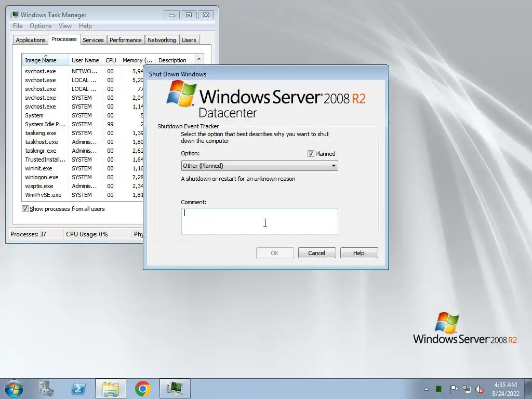The height and width of the screenshot is (399, 532).
Task: Select Task Manager taskbar button
Action: click(x=175, y=389)
